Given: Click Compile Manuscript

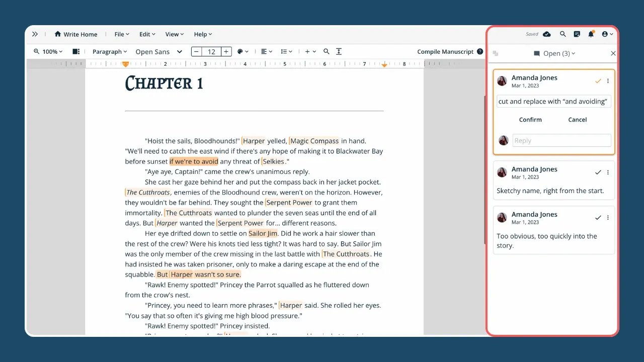Looking at the screenshot, I should coord(446,51).
